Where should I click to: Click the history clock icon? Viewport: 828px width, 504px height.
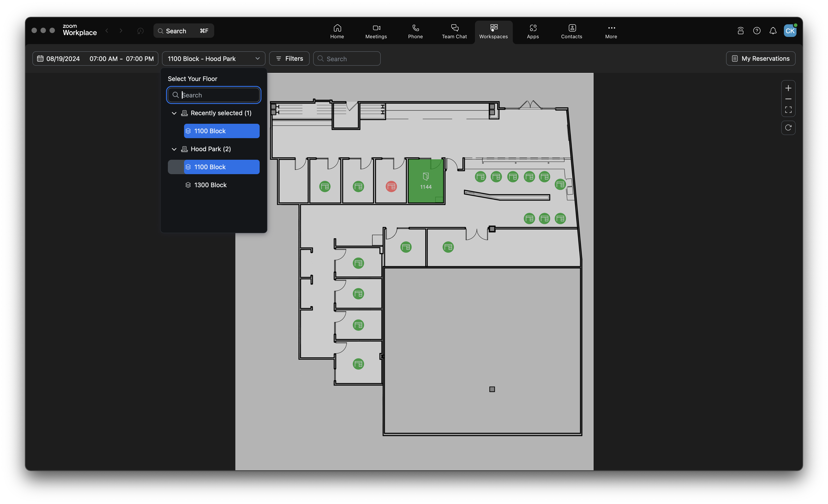point(140,31)
